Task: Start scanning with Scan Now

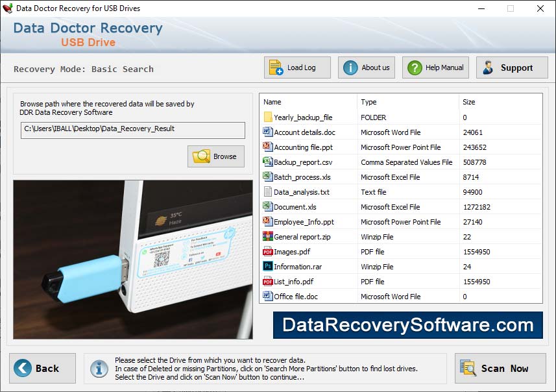Action: [500, 368]
